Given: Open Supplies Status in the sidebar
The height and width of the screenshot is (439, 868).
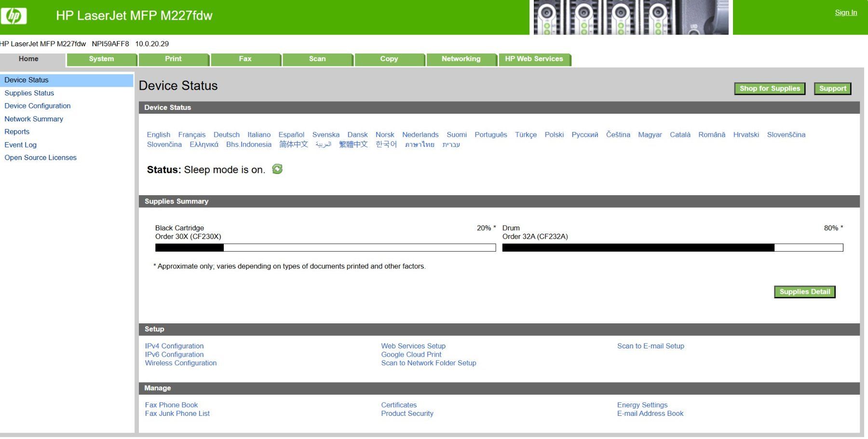Looking at the screenshot, I should (x=29, y=93).
